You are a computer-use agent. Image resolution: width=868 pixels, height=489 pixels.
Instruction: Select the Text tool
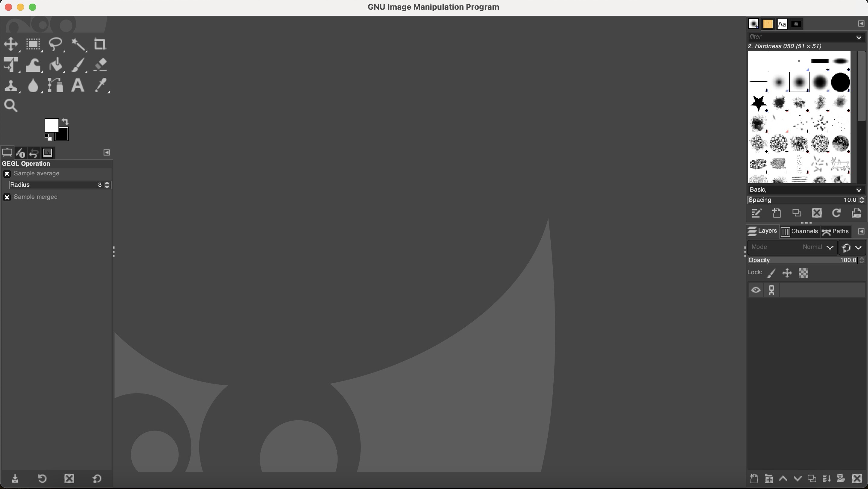click(x=77, y=85)
